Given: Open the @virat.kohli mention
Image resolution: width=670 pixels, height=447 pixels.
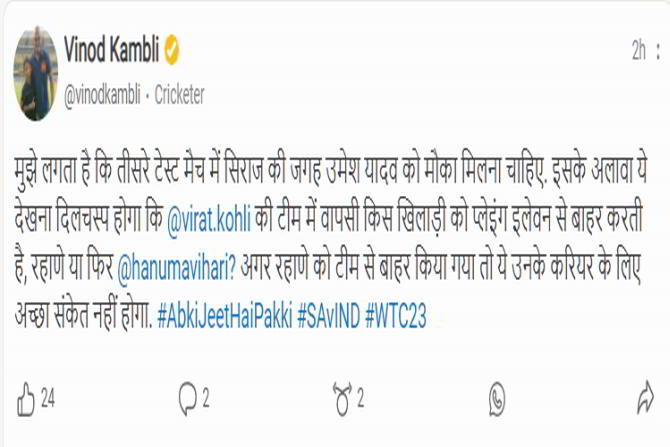Looking at the screenshot, I should pyautogui.click(x=209, y=219).
